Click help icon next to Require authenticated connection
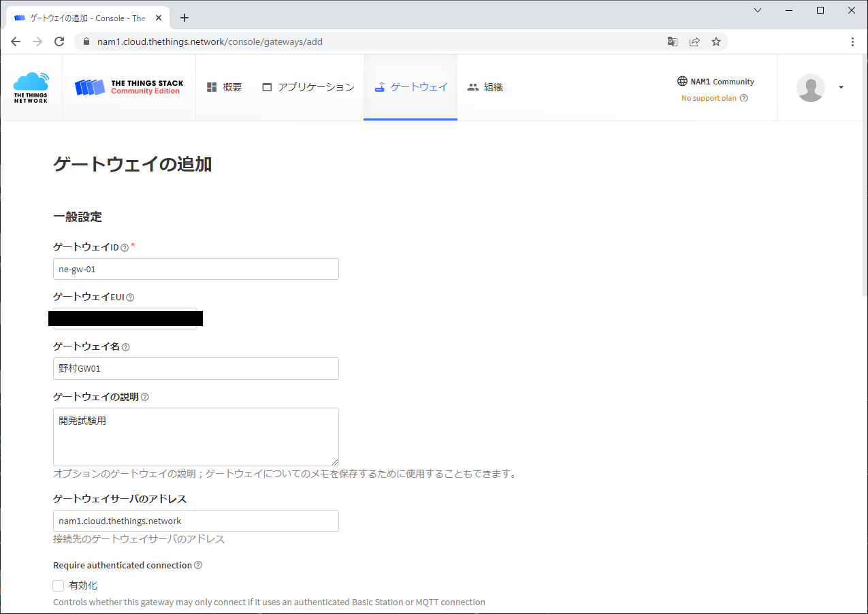This screenshot has height=614, width=868. (198, 565)
